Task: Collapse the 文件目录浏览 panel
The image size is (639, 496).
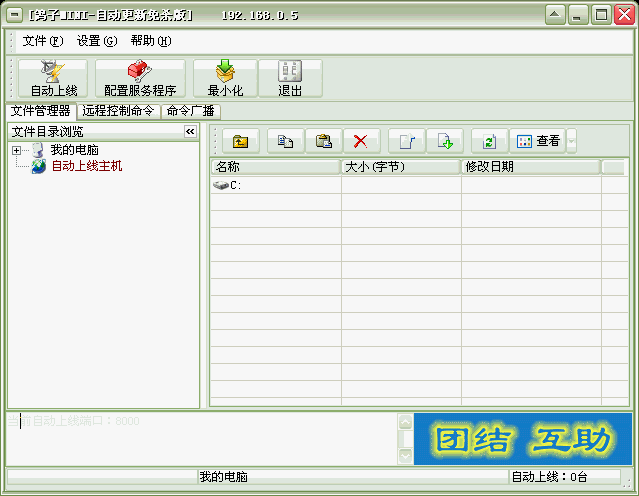Action: pyautogui.click(x=190, y=131)
